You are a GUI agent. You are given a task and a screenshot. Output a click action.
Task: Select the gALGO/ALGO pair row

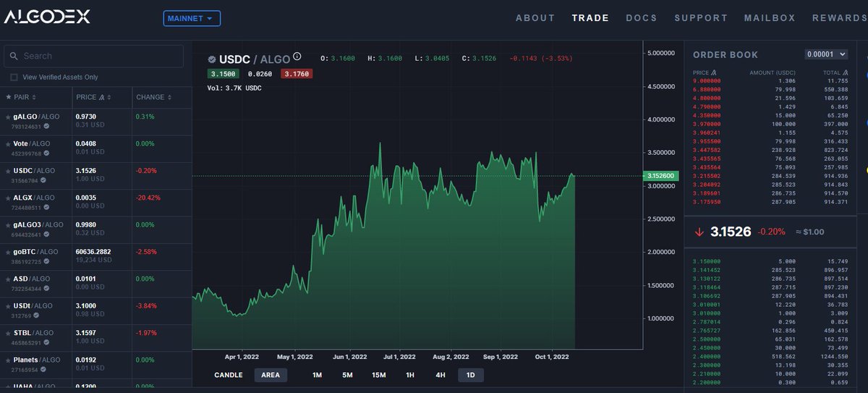pyautogui.click(x=96, y=121)
